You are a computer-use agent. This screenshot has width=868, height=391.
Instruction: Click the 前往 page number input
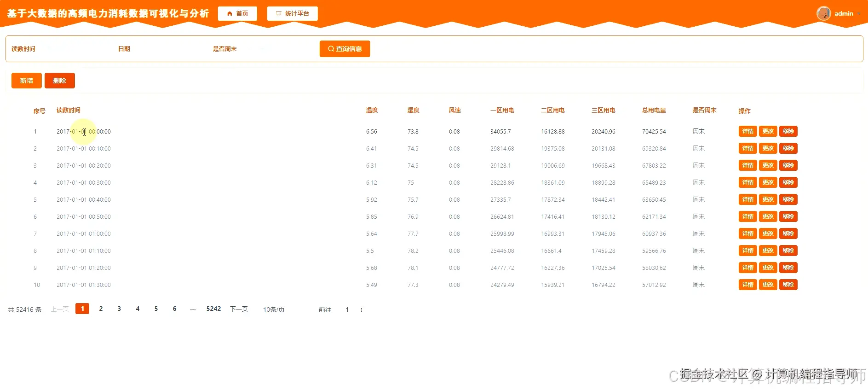coord(347,309)
